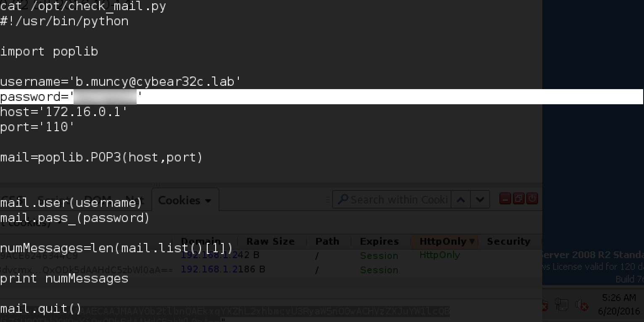Click the host='172.16.0.1' line

pos(63,112)
